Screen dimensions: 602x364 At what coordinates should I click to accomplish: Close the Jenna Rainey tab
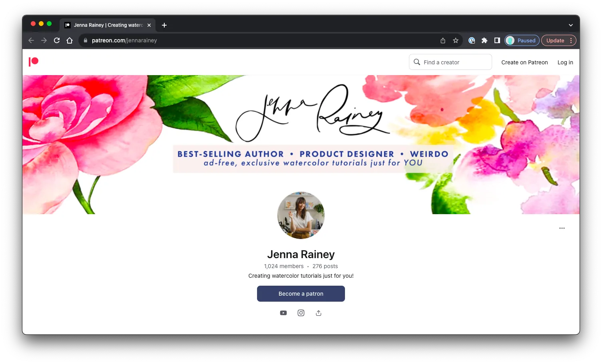coord(149,25)
